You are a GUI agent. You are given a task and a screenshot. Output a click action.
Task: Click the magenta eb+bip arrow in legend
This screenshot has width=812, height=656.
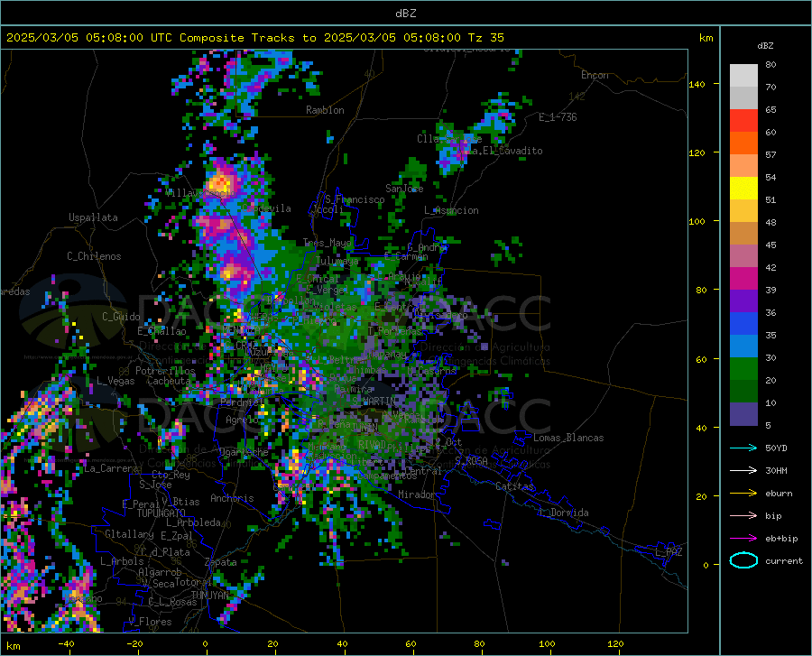(x=743, y=538)
